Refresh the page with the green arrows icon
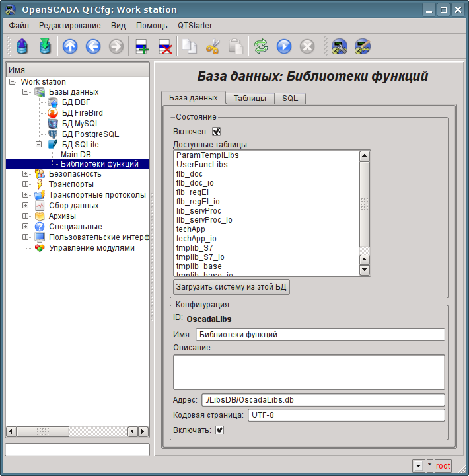Screen dimensions: 469x476 click(x=261, y=46)
